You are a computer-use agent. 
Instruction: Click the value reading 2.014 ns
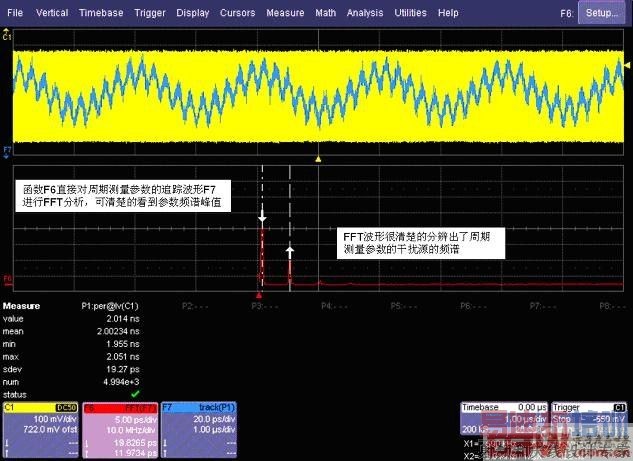pyautogui.click(x=123, y=319)
